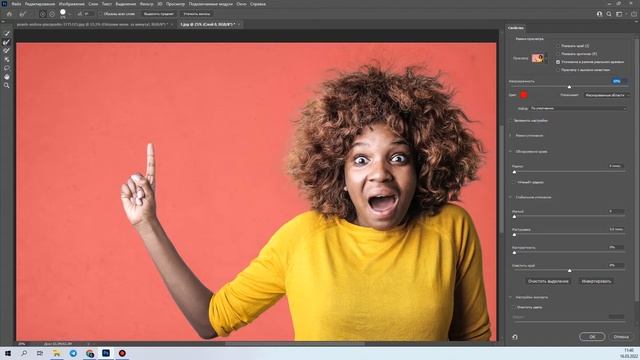Image resolution: width=640 pixels, height=360 pixels.
Task: Select the Refine Edge Brush tool
Action: point(7,42)
